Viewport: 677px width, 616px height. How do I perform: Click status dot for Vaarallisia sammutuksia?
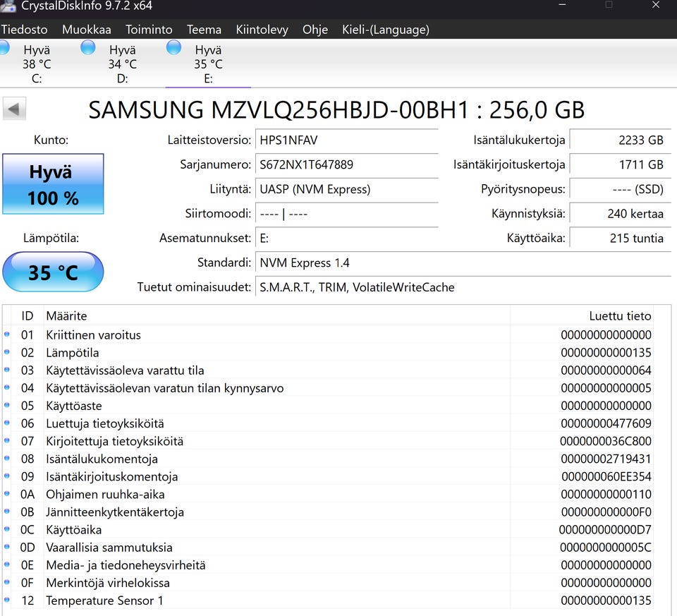pyautogui.click(x=7, y=548)
